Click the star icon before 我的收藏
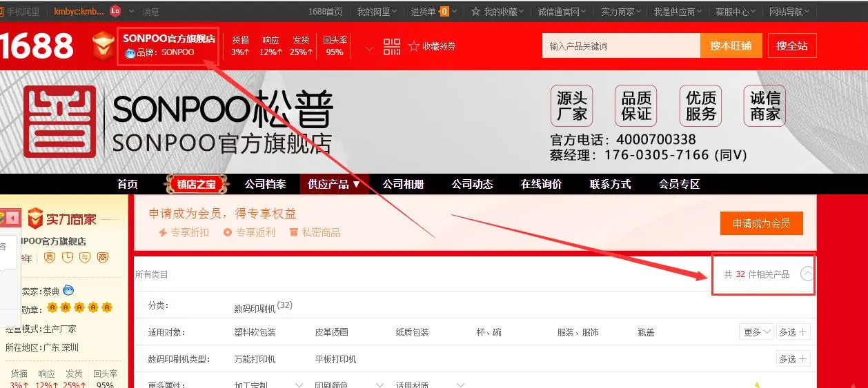Screen dimensions: 868x388 tap(476, 12)
